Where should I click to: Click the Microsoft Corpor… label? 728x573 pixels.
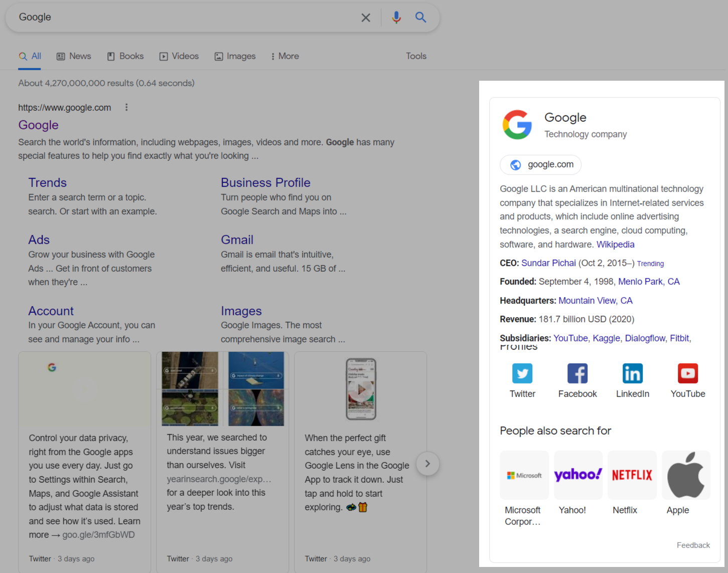coord(523,516)
